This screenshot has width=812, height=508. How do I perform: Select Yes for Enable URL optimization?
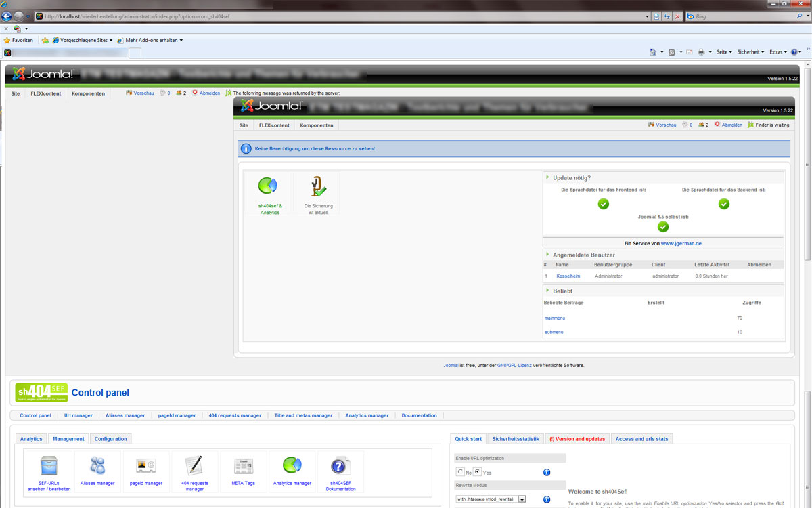click(x=478, y=472)
